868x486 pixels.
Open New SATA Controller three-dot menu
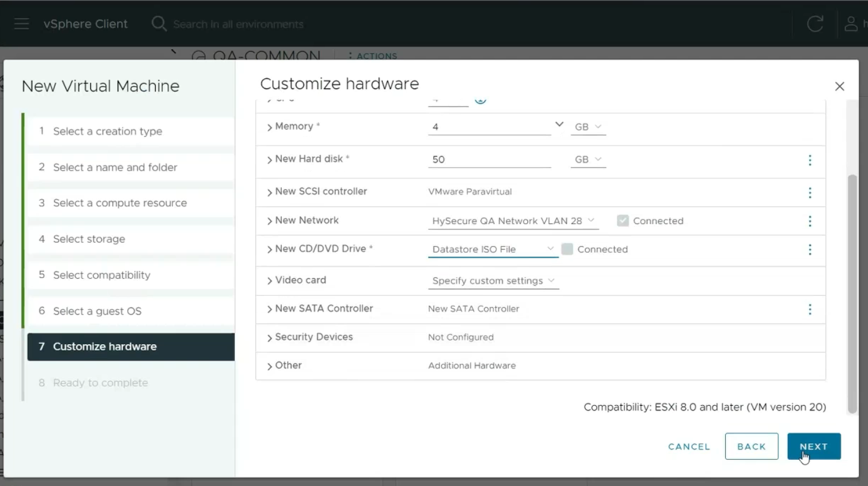pyautogui.click(x=809, y=310)
